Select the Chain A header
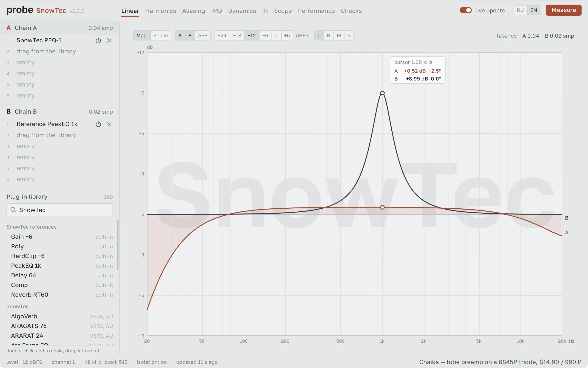Screen dimensions: 588x368 (x=60, y=28)
